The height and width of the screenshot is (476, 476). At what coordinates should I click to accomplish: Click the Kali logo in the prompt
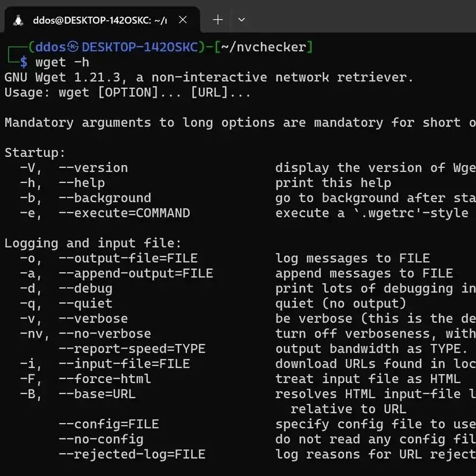tap(73, 47)
